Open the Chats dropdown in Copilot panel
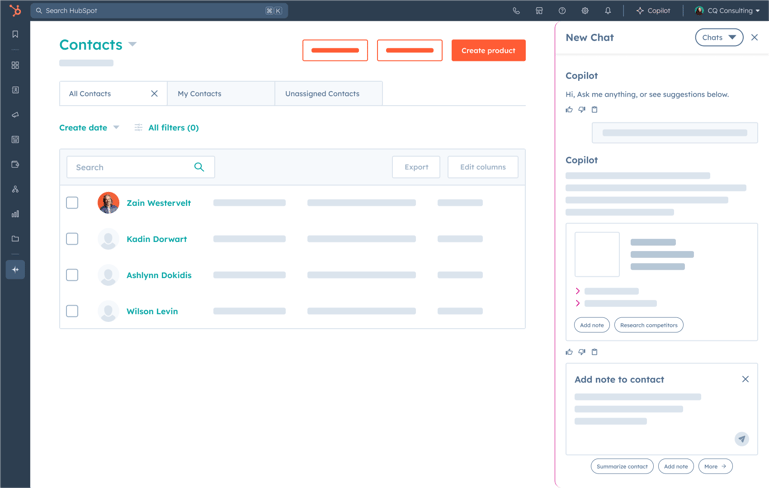This screenshot has width=769, height=488. 719,37
